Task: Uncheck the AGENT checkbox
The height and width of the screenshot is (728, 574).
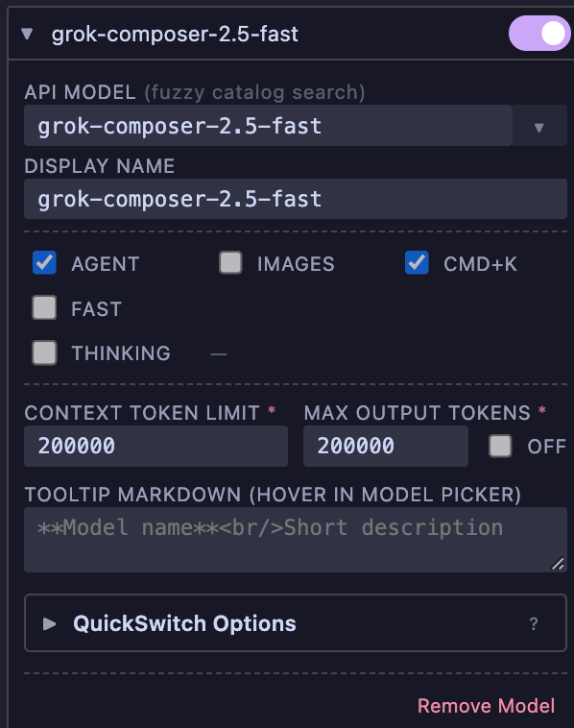Action: 44,263
